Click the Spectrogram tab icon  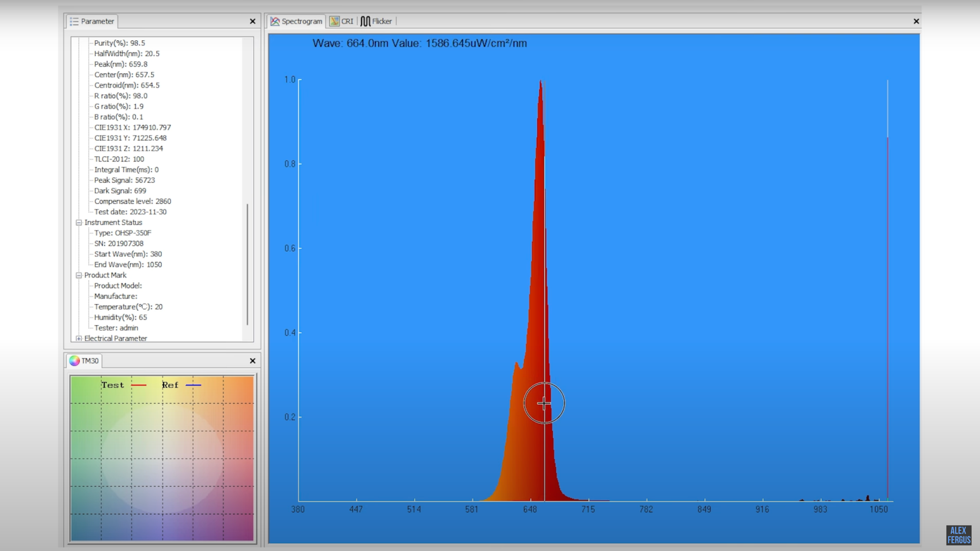pyautogui.click(x=275, y=21)
